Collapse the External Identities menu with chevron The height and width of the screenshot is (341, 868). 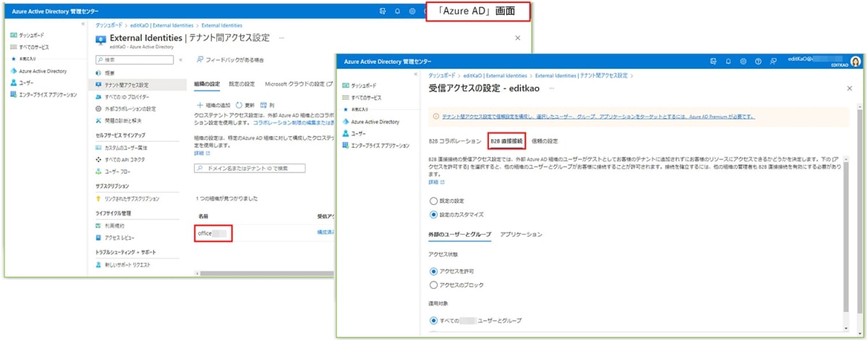pos(180,59)
